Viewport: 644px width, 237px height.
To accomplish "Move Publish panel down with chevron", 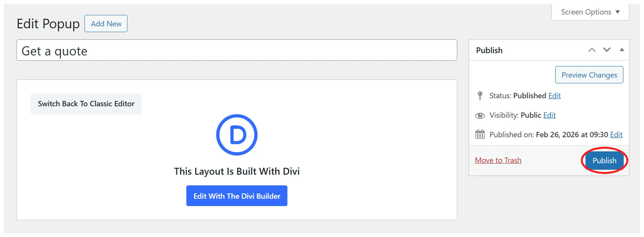I will 607,50.
